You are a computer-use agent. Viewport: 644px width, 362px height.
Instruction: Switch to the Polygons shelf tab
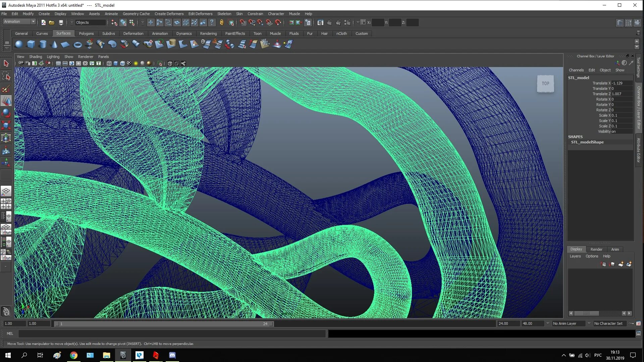[x=86, y=34]
